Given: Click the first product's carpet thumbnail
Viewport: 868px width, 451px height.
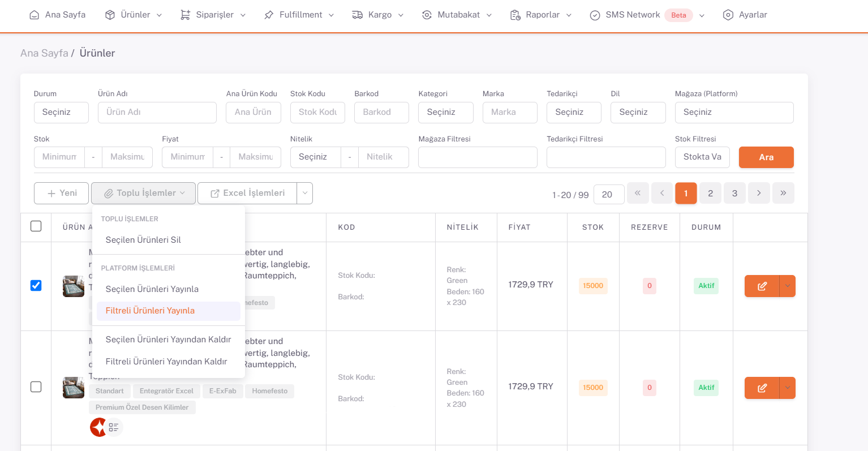Looking at the screenshot, I should pos(74,286).
